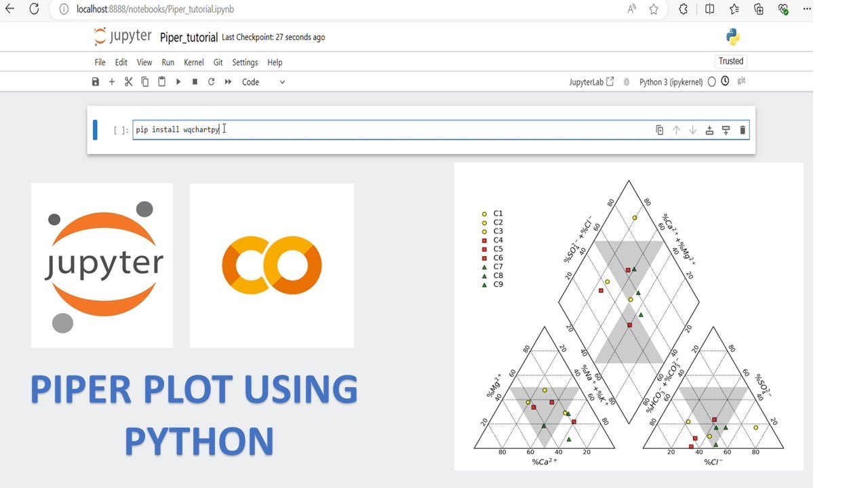Click the git indicator in the notebook toolbar

741,81
